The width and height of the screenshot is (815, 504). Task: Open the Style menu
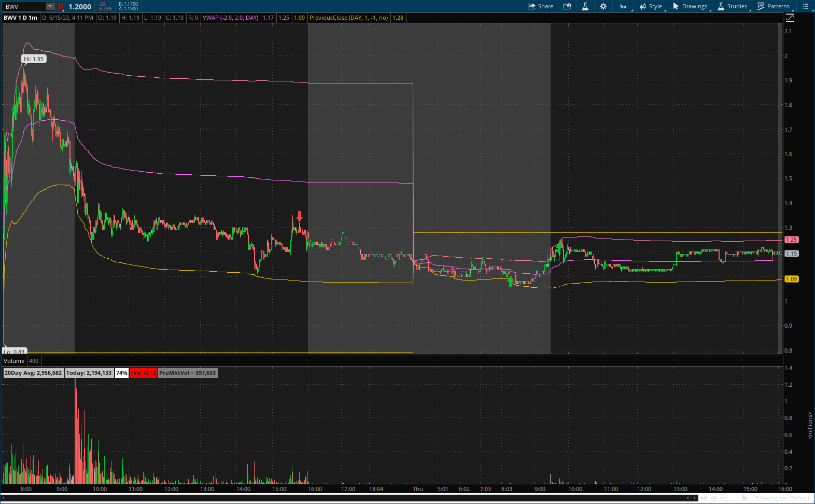point(651,6)
